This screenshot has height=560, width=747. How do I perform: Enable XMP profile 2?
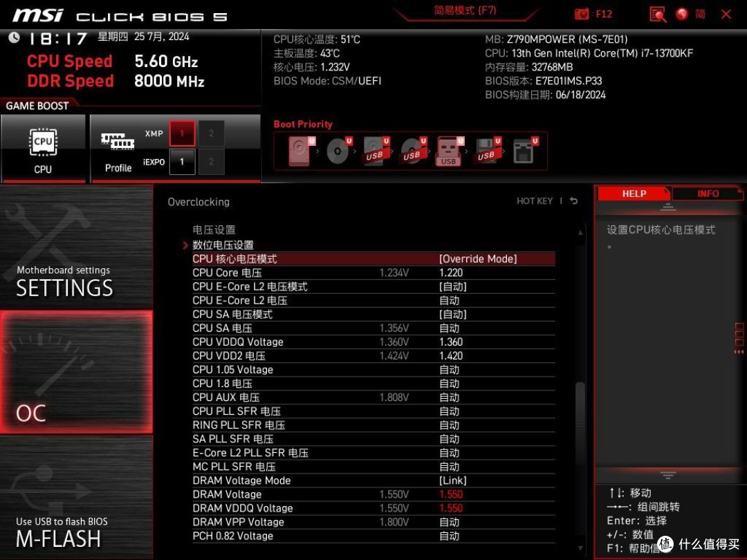point(211,133)
